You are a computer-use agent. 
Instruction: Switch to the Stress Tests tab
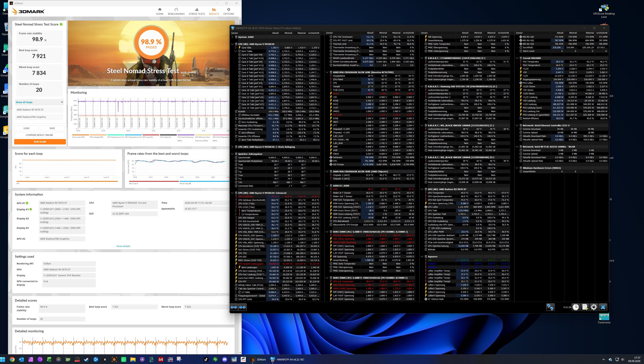197,11
